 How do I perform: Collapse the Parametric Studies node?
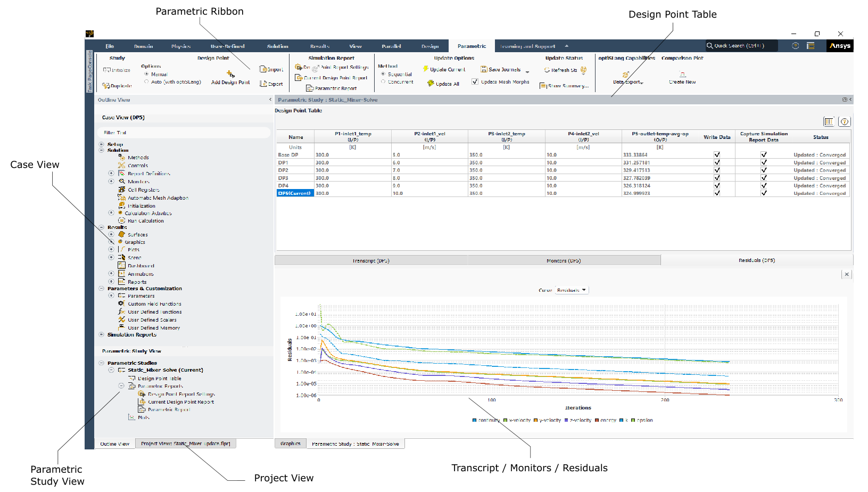tap(101, 363)
